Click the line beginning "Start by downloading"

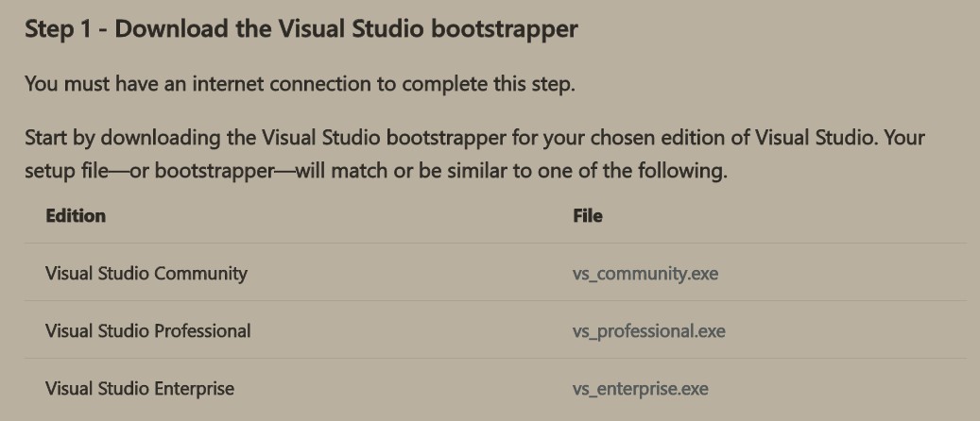[475, 138]
